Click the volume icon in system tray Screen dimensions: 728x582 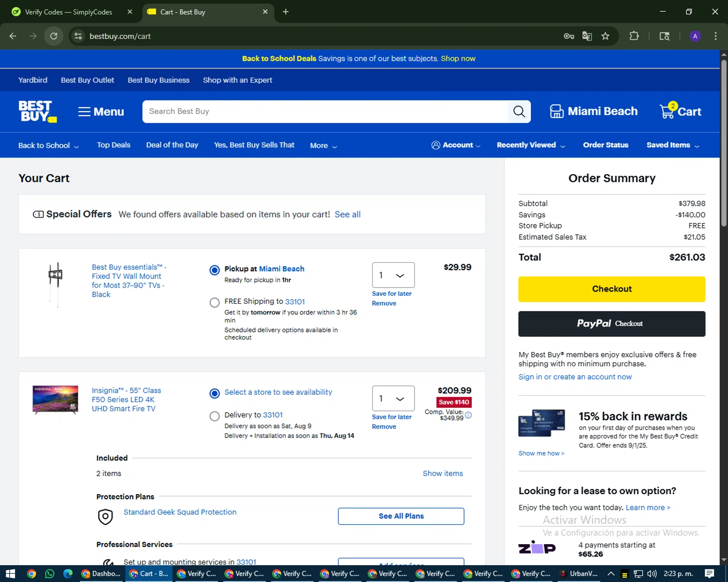[x=652, y=574]
